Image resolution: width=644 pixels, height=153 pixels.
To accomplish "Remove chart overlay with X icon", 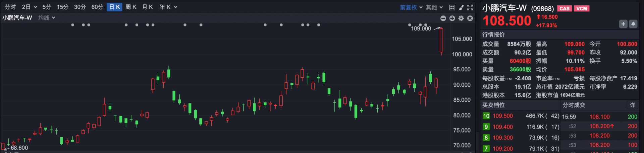I will (470, 18).
